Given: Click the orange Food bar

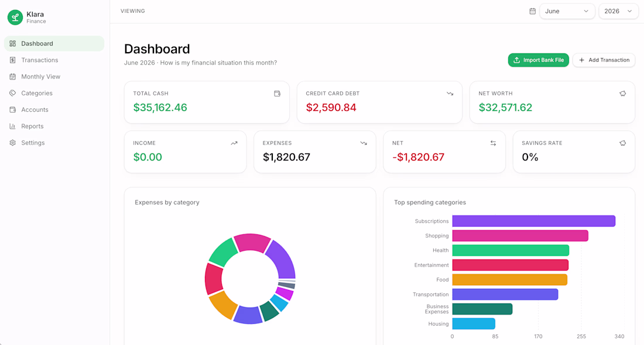Looking at the screenshot, I should coord(510,280).
